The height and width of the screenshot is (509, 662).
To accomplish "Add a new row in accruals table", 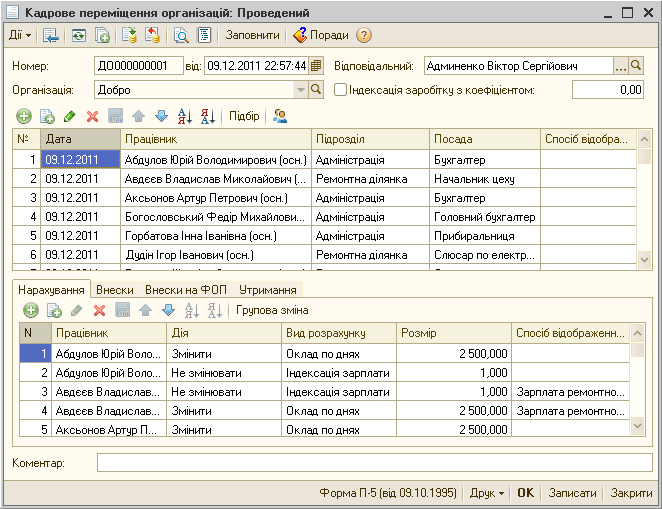I will tap(30, 311).
